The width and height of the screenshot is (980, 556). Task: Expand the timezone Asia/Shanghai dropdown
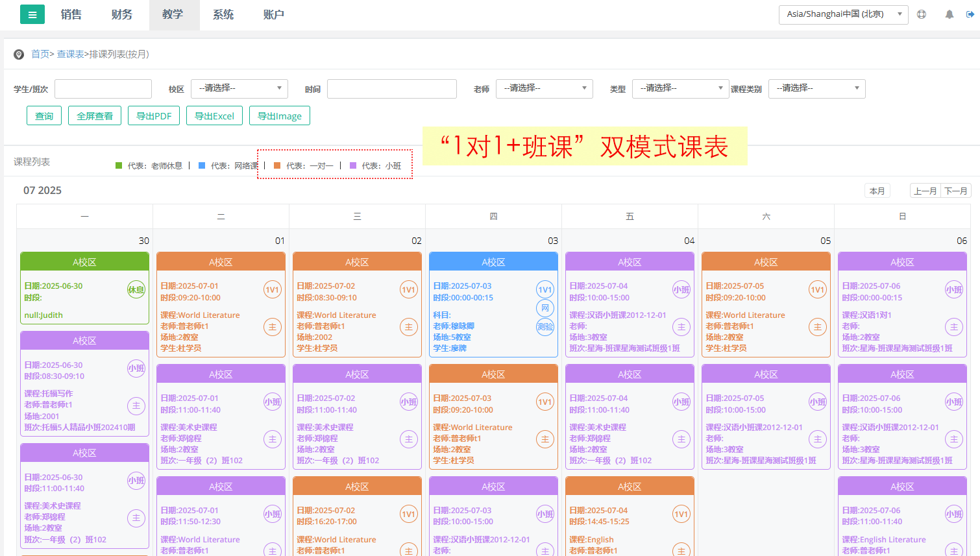pos(842,14)
